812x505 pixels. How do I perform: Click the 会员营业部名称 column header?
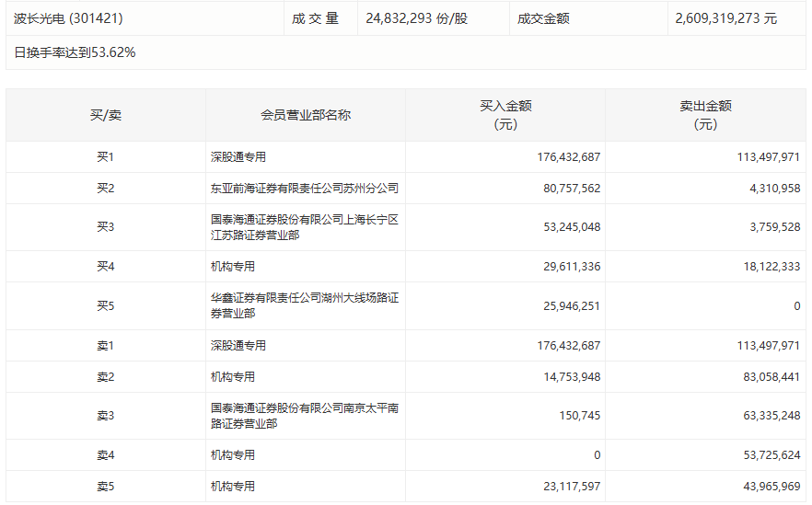pos(306,115)
